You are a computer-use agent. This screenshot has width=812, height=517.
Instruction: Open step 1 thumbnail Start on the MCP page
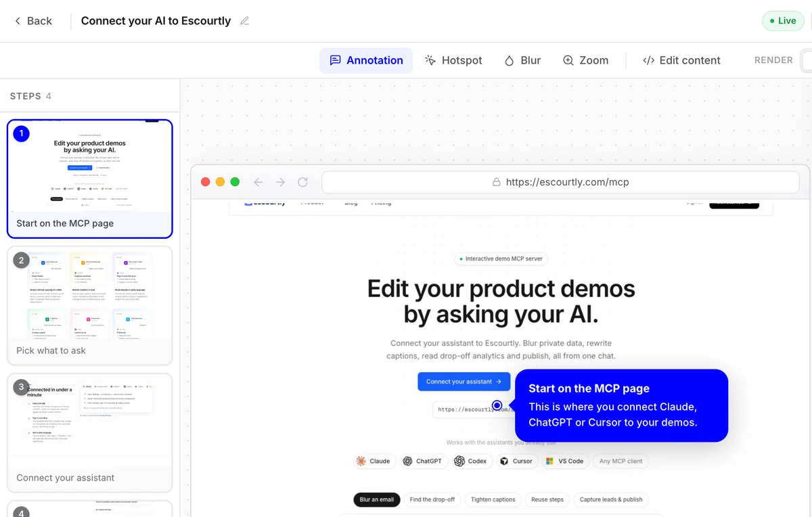[x=90, y=179]
